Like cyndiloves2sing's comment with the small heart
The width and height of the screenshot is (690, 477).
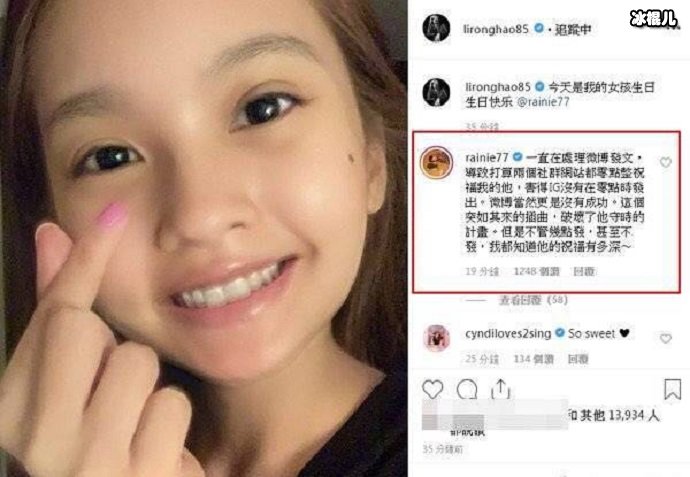point(665,338)
